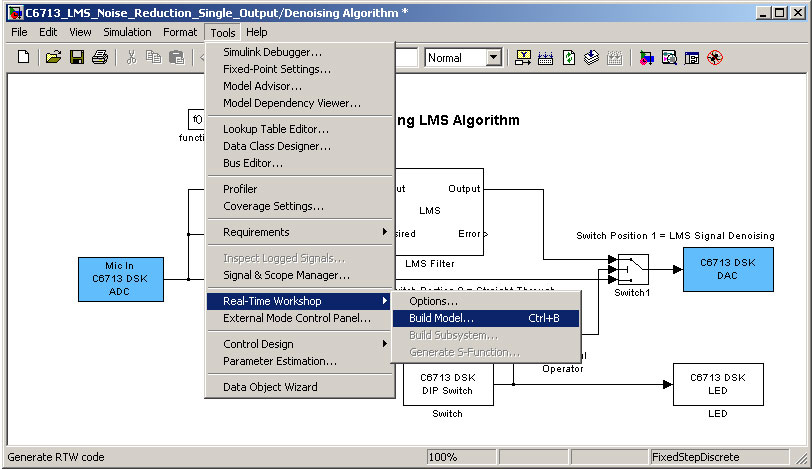Launch Data Object Wizard
812x469 pixels.
300,387
